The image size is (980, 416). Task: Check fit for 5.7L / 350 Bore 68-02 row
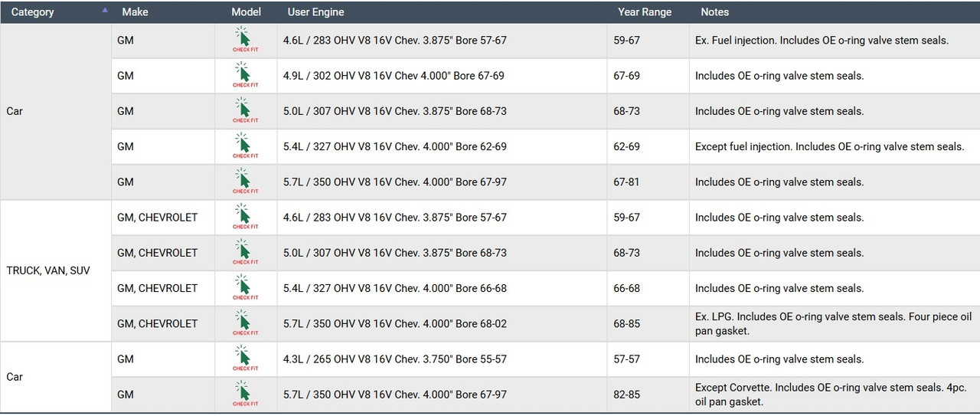[245, 323]
